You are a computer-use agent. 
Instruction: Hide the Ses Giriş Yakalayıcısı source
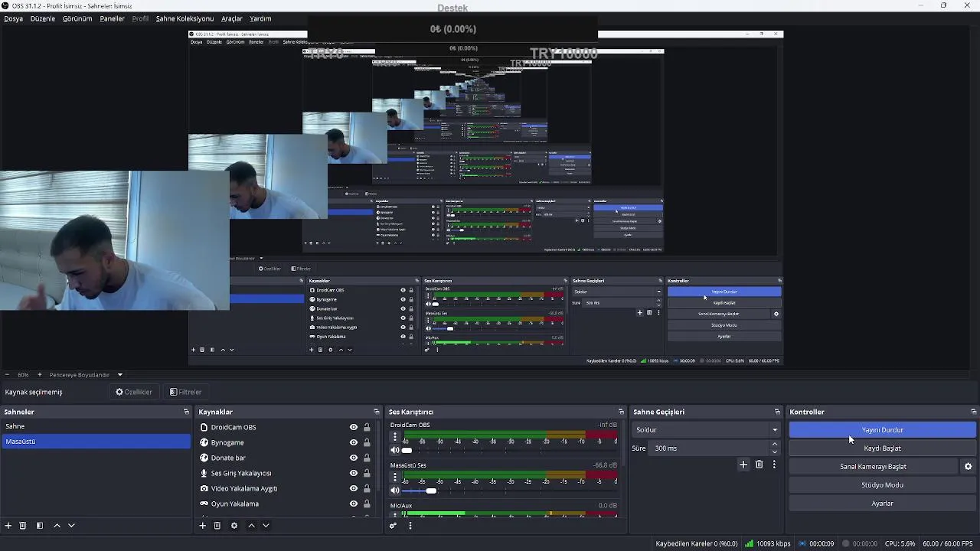[x=354, y=473]
